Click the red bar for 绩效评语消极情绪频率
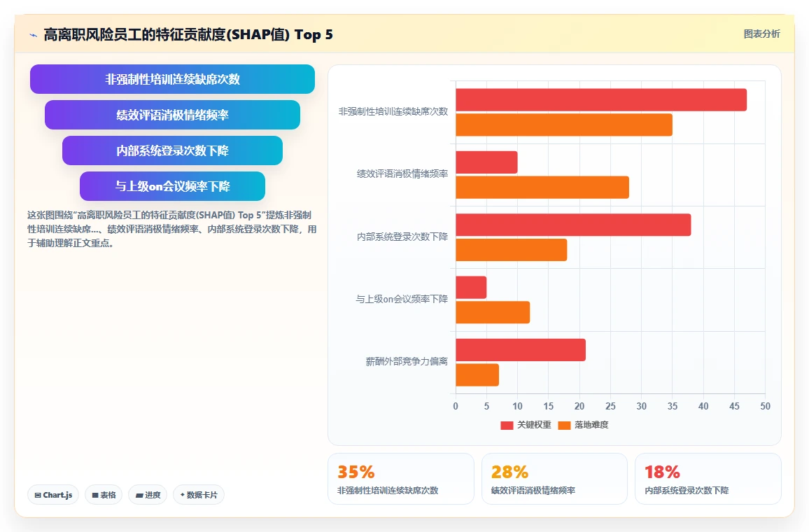 coord(486,162)
